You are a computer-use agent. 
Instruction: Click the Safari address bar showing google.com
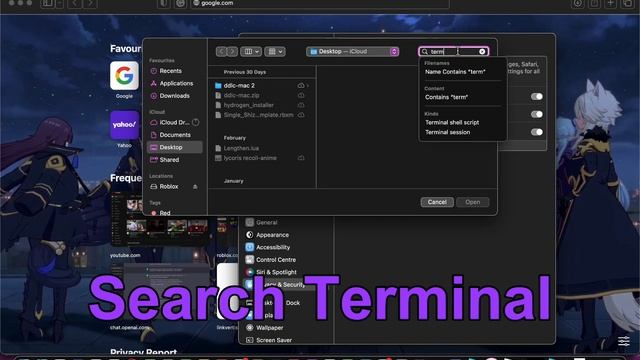(x=320, y=4)
